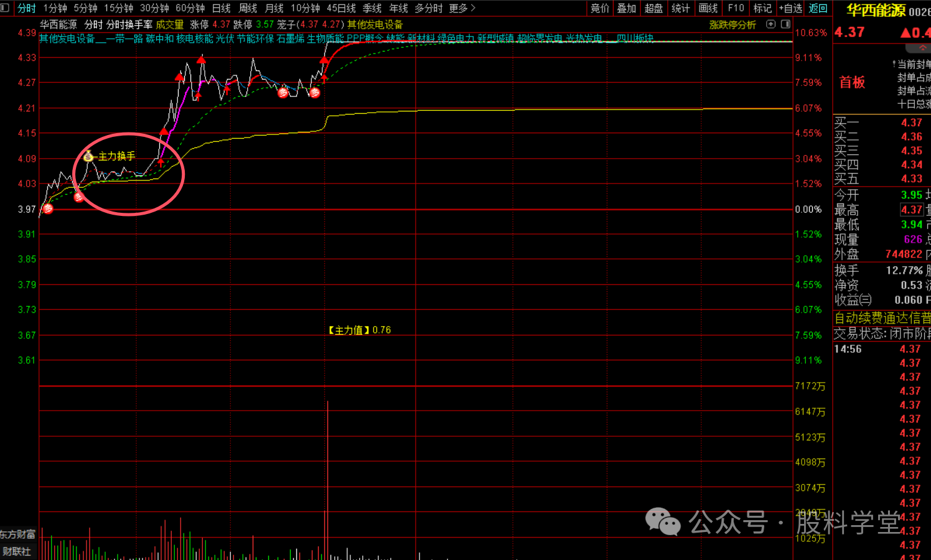Add stock via the +自选 button
This screenshot has height=560, width=931.
pos(790,8)
